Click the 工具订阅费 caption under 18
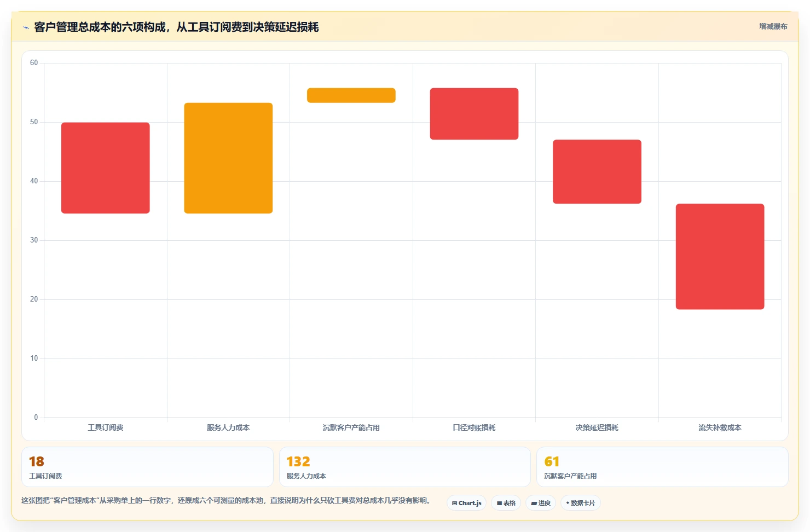Screen dimensions: 810x532 click(x=45, y=476)
